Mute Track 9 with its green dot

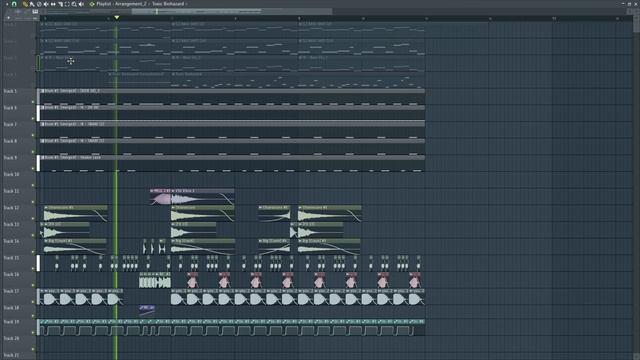pos(33,169)
